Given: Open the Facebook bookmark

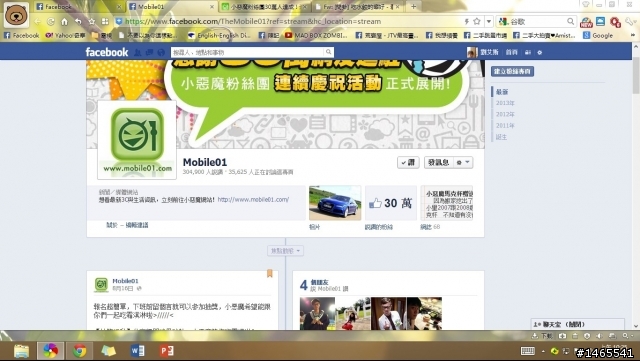Looking at the screenshot, I should [22, 36].
